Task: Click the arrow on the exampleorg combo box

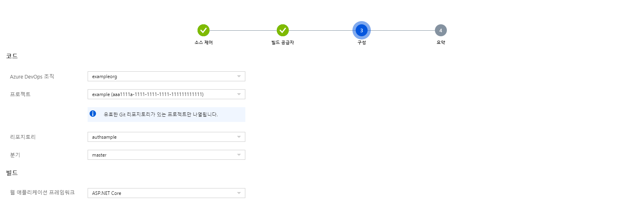Action: point(239,77)
